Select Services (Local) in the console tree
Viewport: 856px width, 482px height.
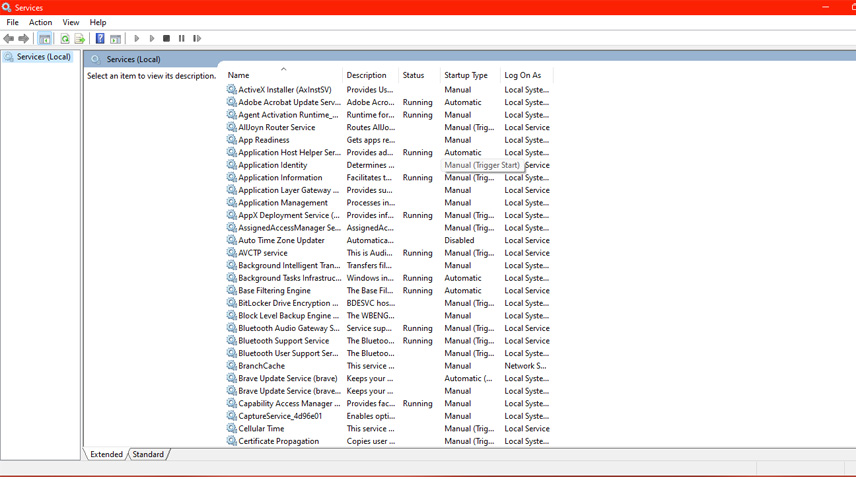44,57
